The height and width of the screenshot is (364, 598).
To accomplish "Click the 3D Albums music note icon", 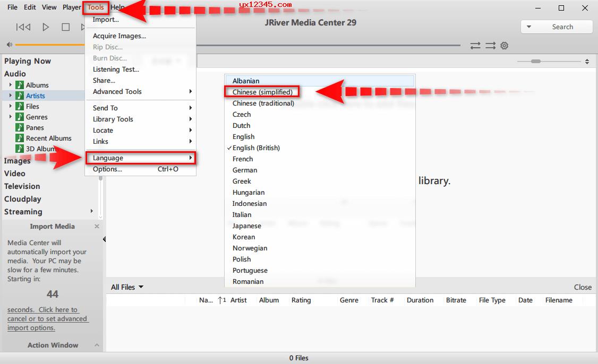I will click(x=20, y=148).
